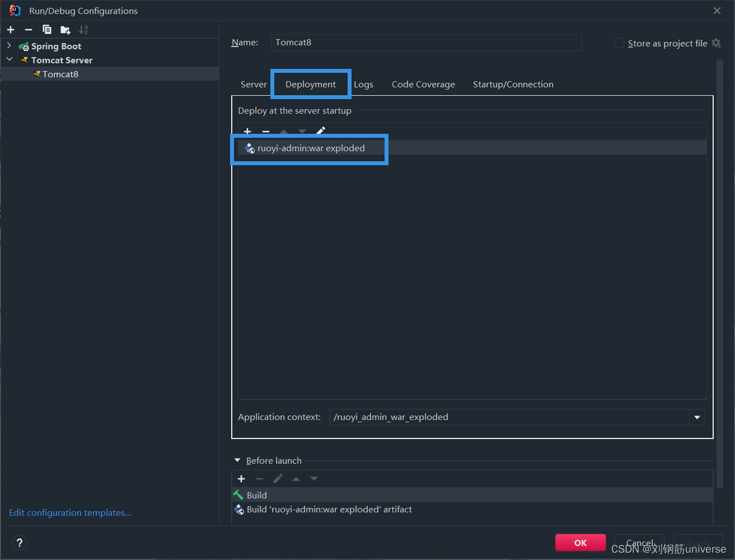Image resolution: width=735 pixels, height=560 pixels.
Task: Remove selected configuration with minus icon
Action: pos(29,30)
